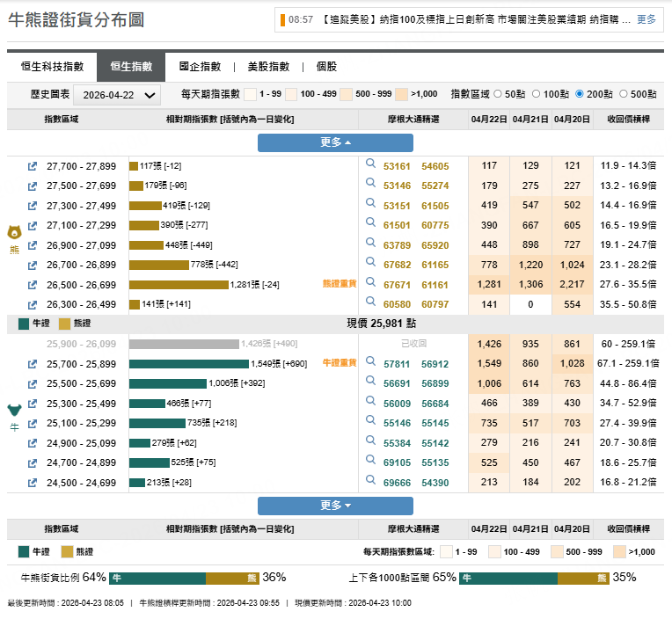Image resolution: width=672 pixels, height=619 pixels.
Task: Switch to 恒生科技指數 tab
Action: tap(52, 67)
